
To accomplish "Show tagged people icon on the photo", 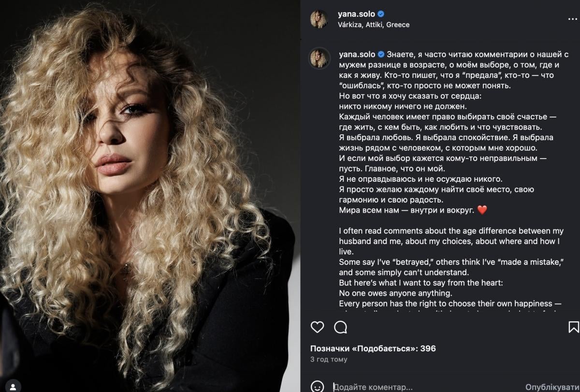I will [14, 386].
